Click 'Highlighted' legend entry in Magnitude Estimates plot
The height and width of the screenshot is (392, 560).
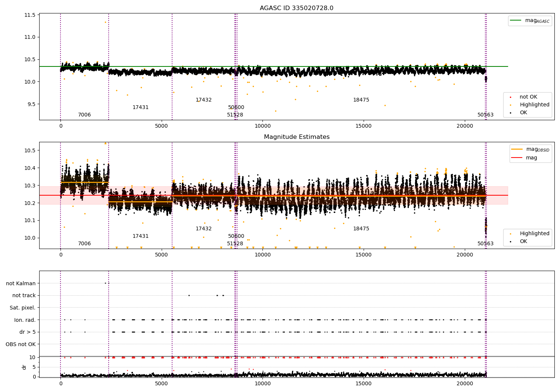coord(530,234)
